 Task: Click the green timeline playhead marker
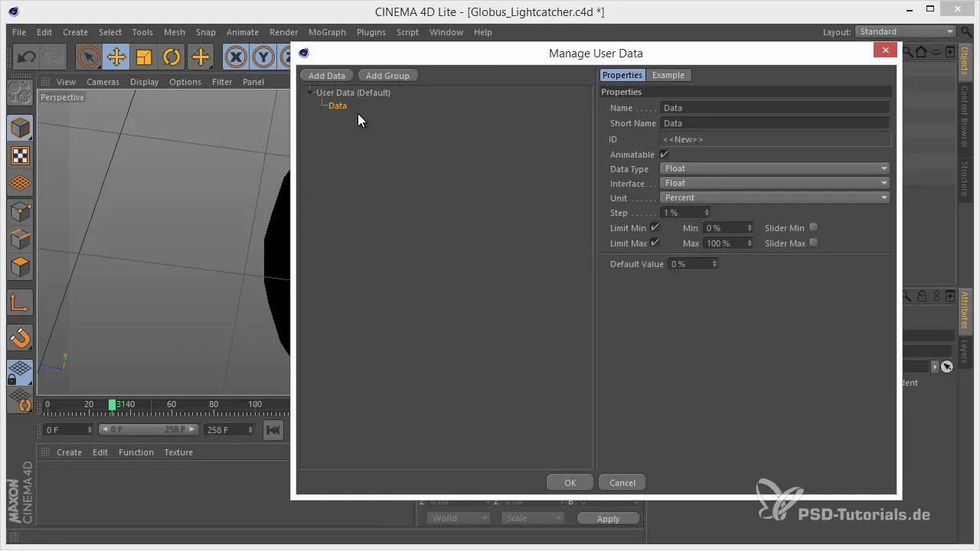point(112,404)
